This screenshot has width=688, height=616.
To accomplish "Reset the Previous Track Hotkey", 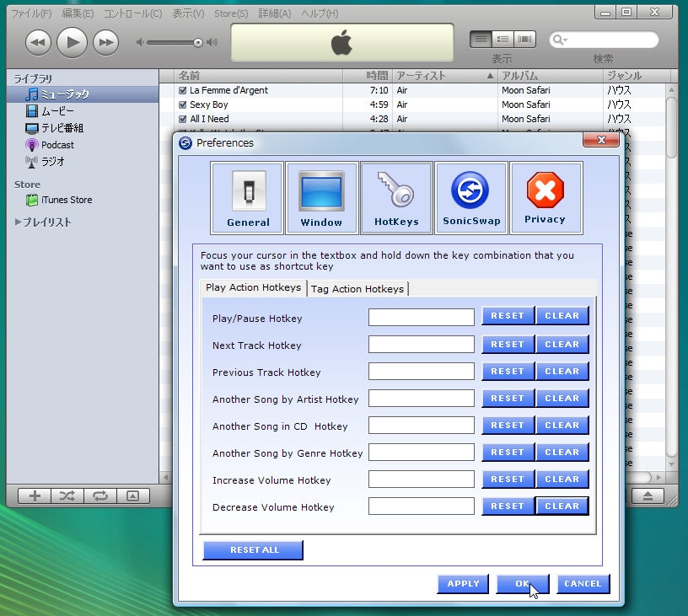I will pyautogui.click(x=508, y=372).
